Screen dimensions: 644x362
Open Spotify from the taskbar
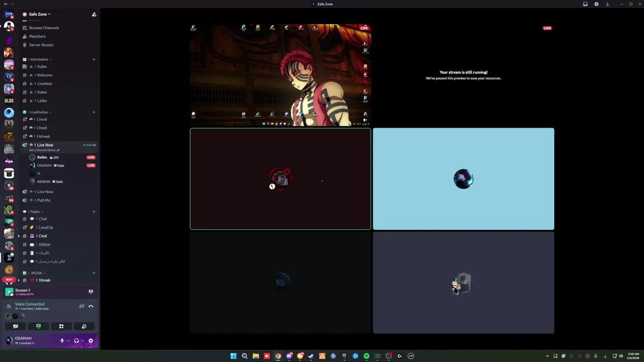click(366, 356)
